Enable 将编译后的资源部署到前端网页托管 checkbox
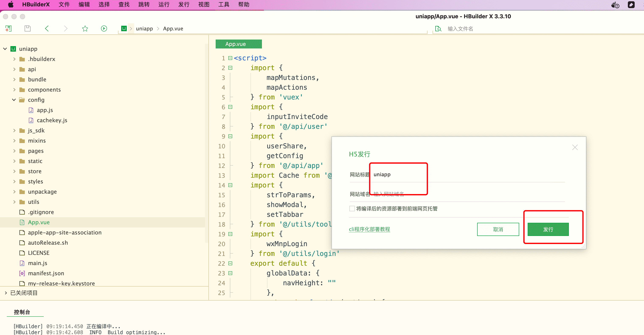644x335 pixels. pyautogui.click(x=352, y=209)
